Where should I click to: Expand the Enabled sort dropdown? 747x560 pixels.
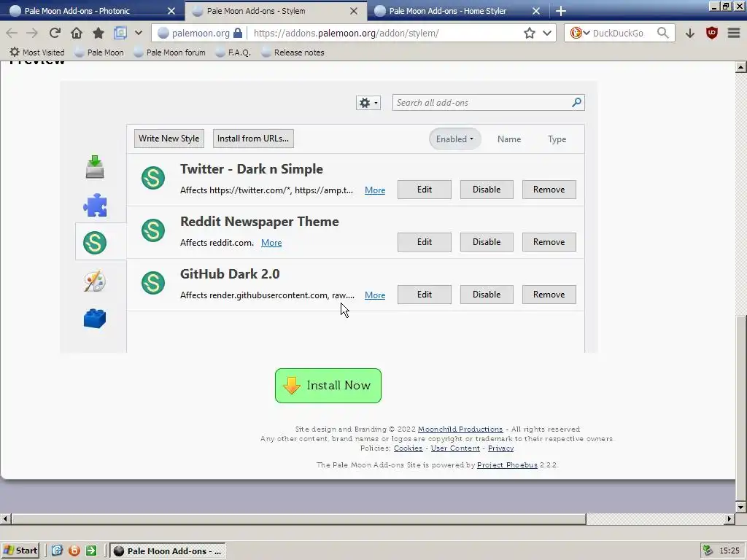tap(455, 139)
